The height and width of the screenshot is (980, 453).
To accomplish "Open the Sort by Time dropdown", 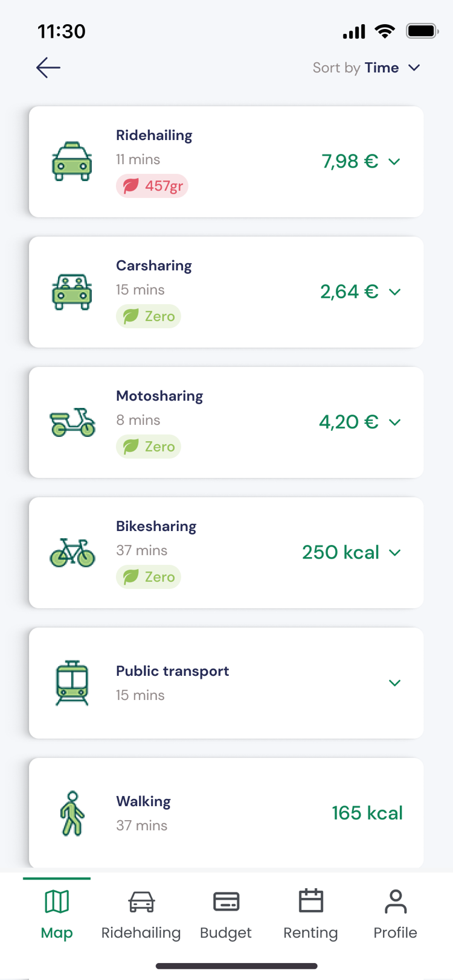I will click(366, 68).
